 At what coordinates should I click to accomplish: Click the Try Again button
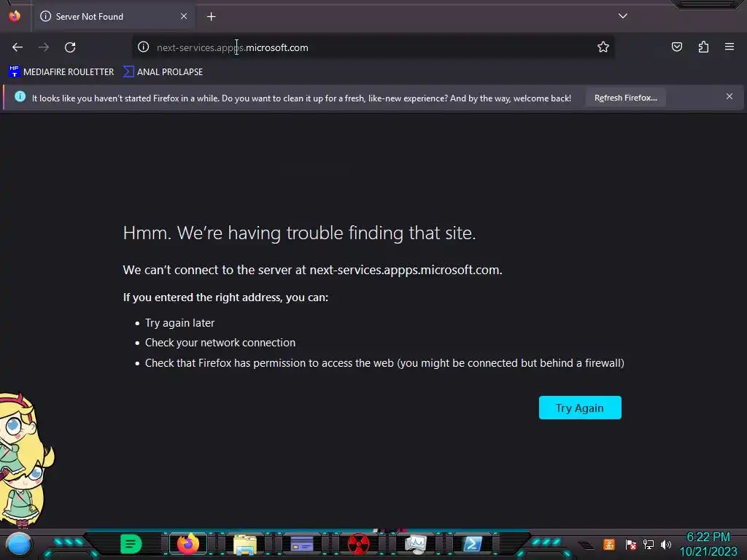(580, 408)
